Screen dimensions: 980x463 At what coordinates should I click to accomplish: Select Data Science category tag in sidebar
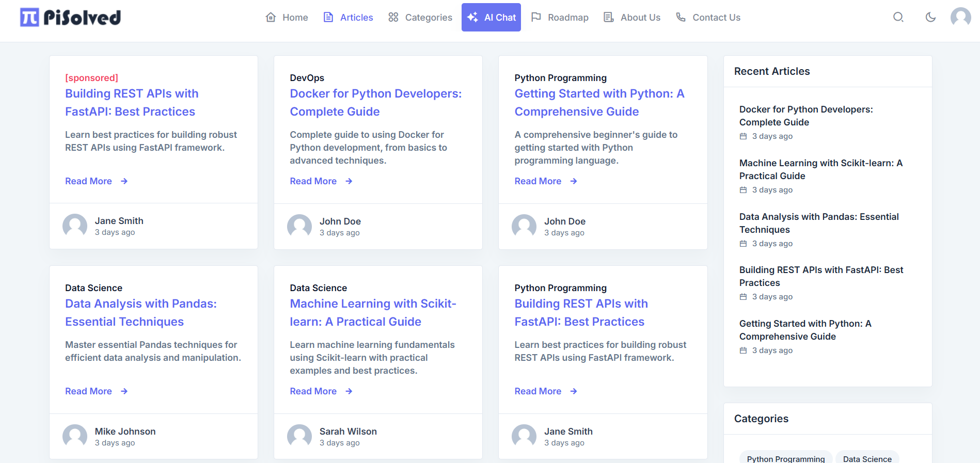tap(867, 458)
